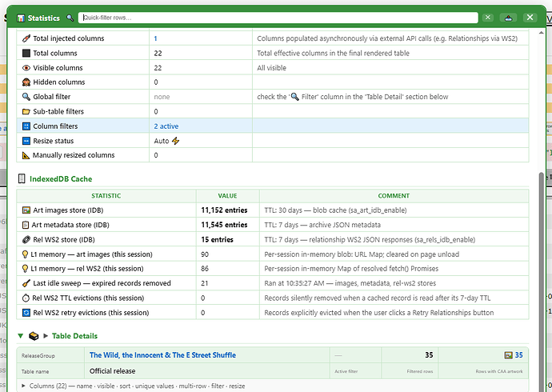Click the Art images store picture icon

[x=26, y=210]
